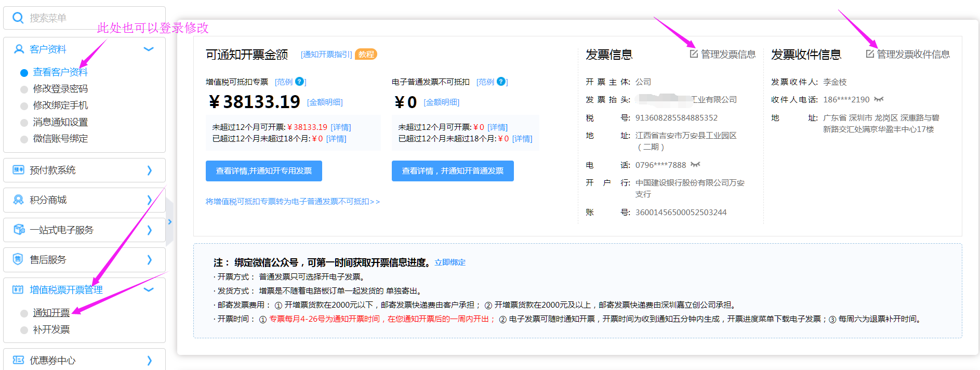Show full recipient phone 186****2190 with eye icon
This screenshot has height=370, width=980.
(x=879, y=99)
